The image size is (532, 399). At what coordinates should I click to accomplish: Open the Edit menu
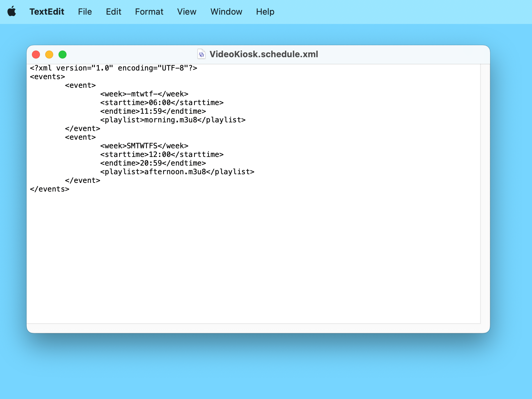[x=113, y=12]
